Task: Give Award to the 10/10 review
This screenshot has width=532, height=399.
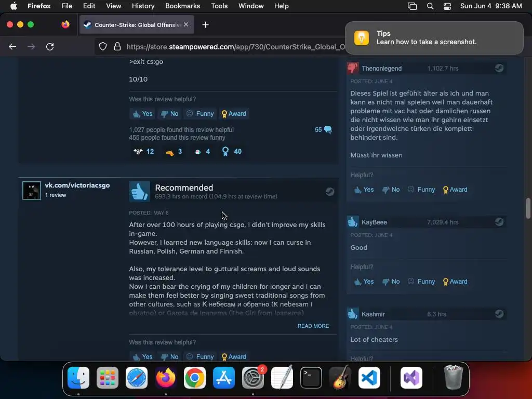Action: tap(234, 114)
